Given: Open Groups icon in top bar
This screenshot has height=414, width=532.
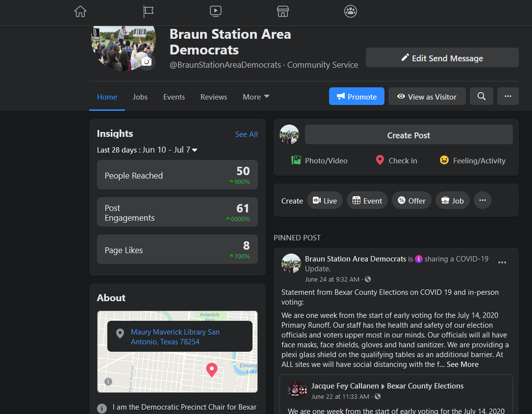Looking at the screenshot, I should pos(350,11).
